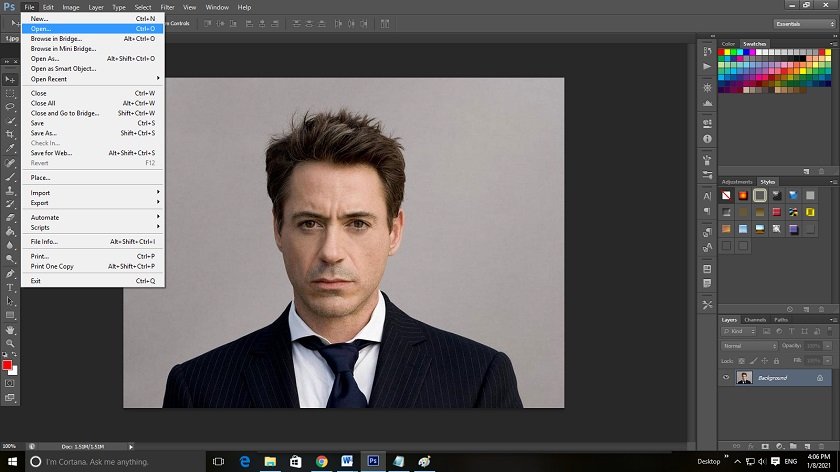Screen dimensions: 840x472
Task: Select the Rectangular Marquee tool
Action: click(x=10, y=93)
